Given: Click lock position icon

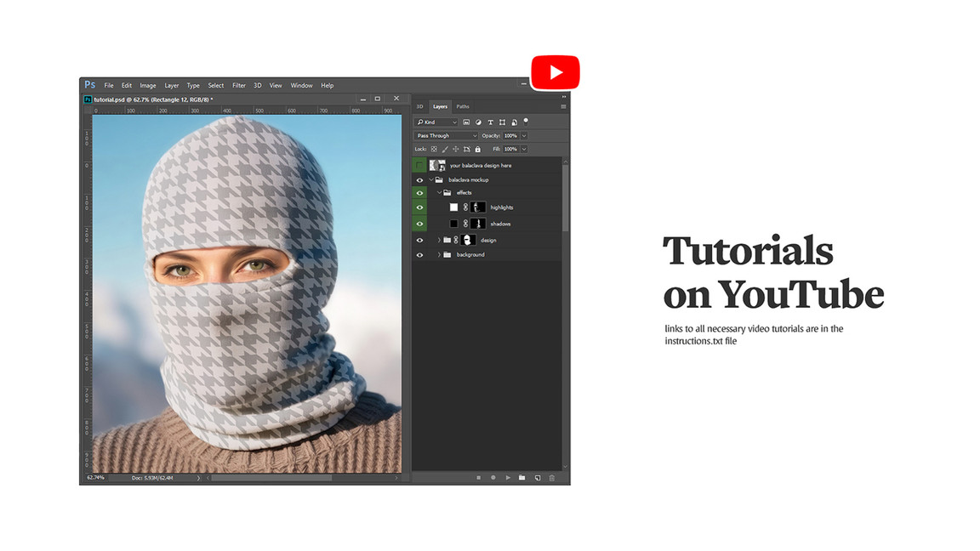Looking at the screenshot, I should 456,150.
